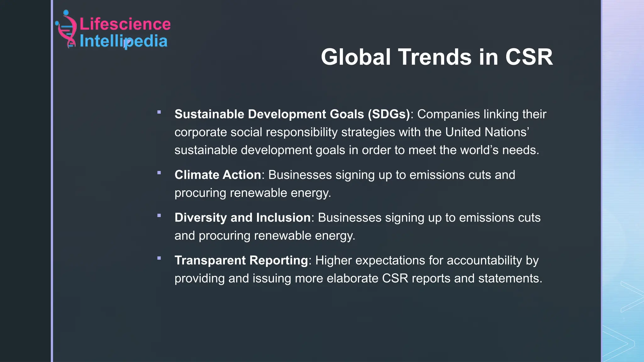
Task: Click the text 'corporate social responsibility strategies'
Action: pos(285,132)
